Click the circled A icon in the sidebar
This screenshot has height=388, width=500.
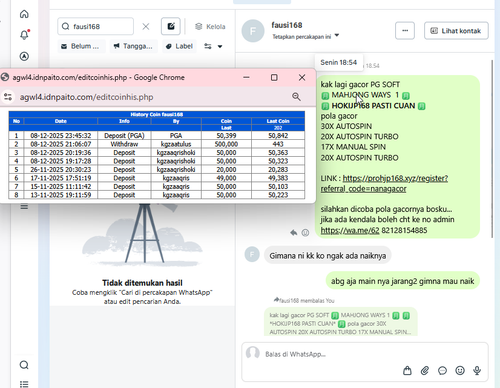point(24,56)
